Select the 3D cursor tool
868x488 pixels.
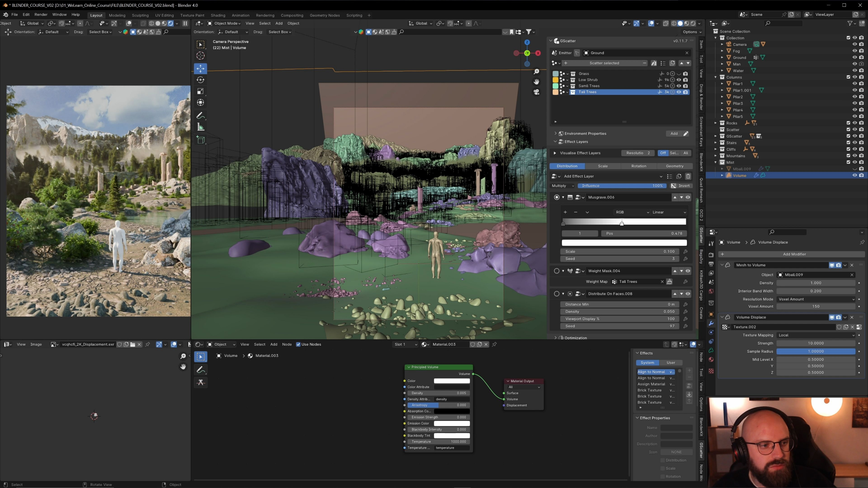coord(200,56)
